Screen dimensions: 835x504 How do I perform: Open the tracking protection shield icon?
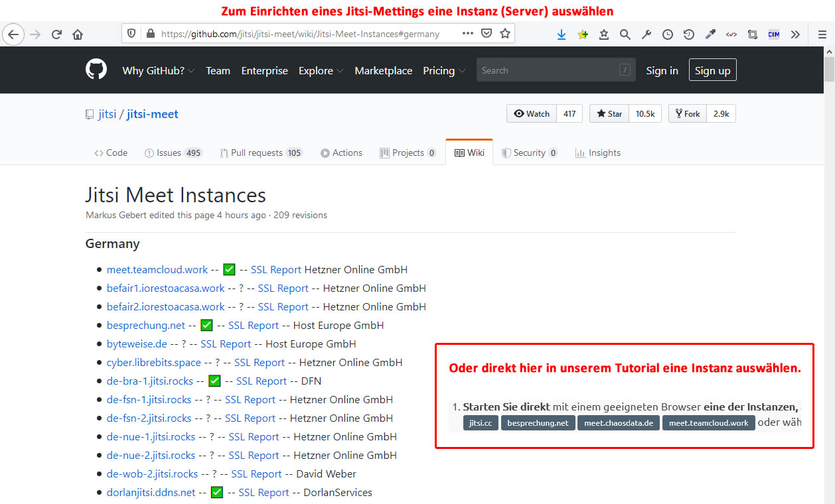pos(131,34)
